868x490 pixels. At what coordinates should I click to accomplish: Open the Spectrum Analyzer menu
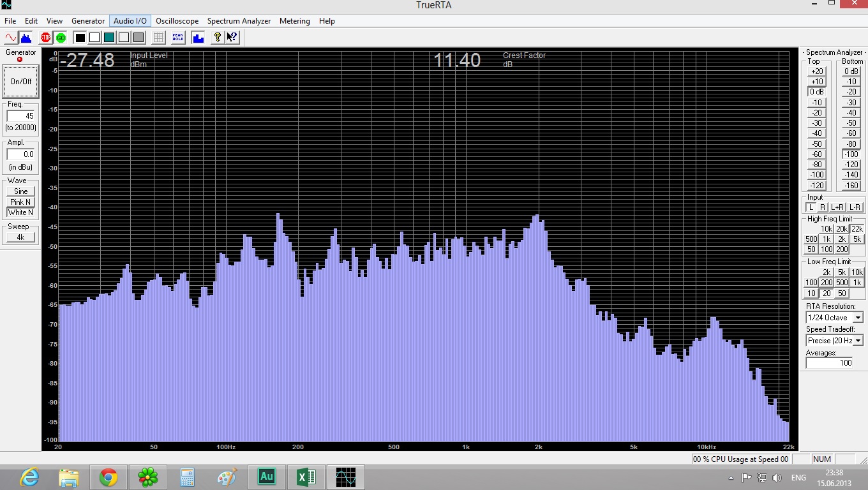pyautogui.click(x=239, y=21)
